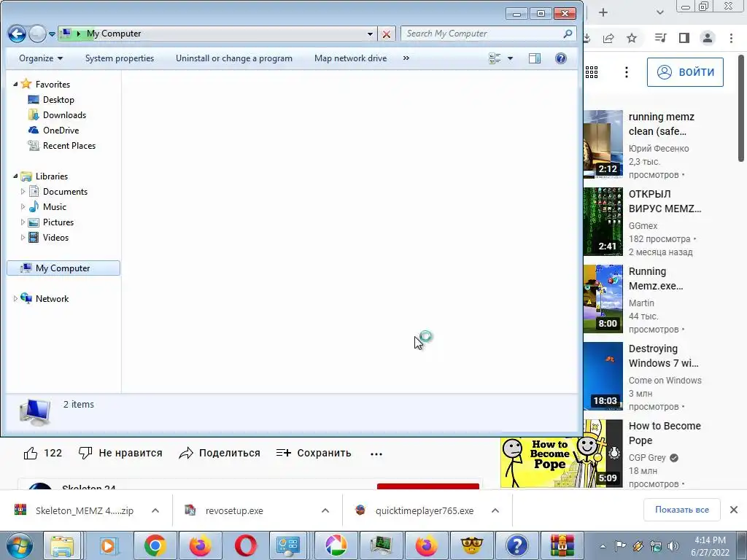This screenshot has height=560, width=747.
Task: Click the browser share icon
Action: (x=608, y=38)
